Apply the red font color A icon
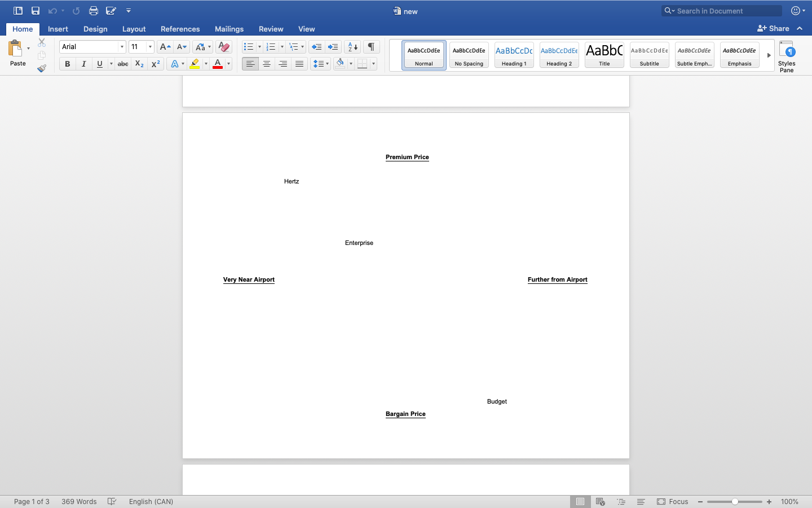Image resolution: width=812 pixels, height=508 pixels. click(x=218, y=64)
